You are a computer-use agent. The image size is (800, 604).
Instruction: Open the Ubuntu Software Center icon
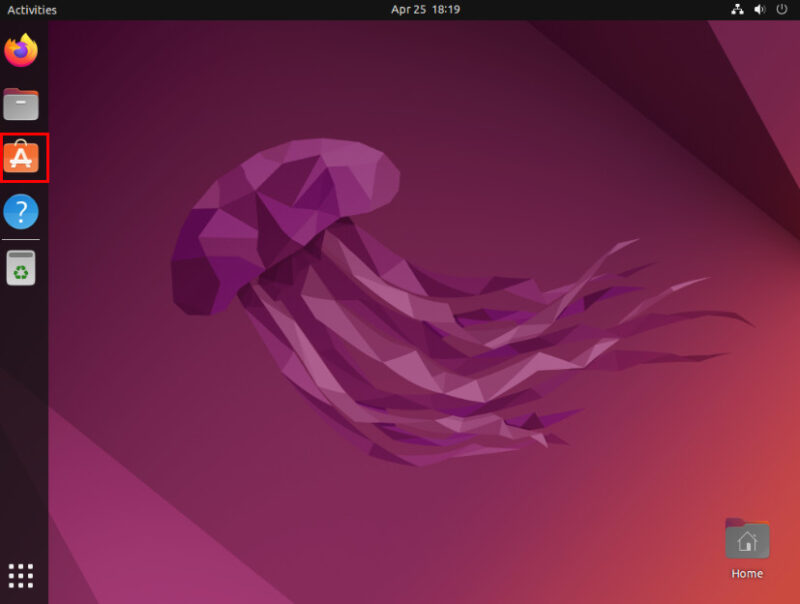pos(21,156)
